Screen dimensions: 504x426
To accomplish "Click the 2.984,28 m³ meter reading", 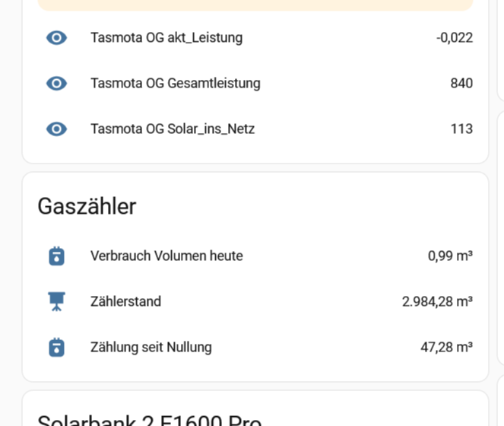I will click(x=437, y=301).
